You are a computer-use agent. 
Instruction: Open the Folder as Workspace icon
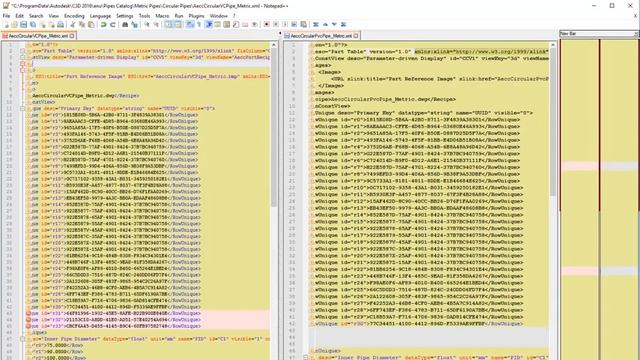point(245,24)
